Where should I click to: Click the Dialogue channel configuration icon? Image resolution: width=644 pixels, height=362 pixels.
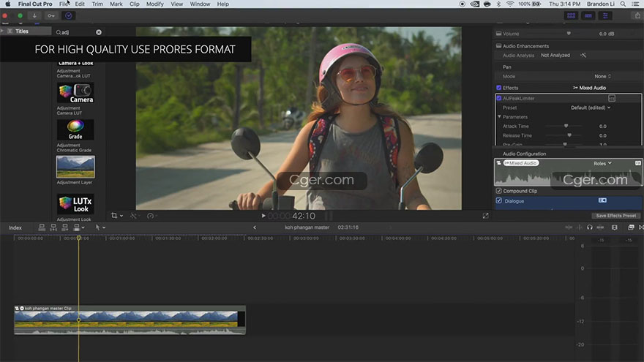click(602, 200)
